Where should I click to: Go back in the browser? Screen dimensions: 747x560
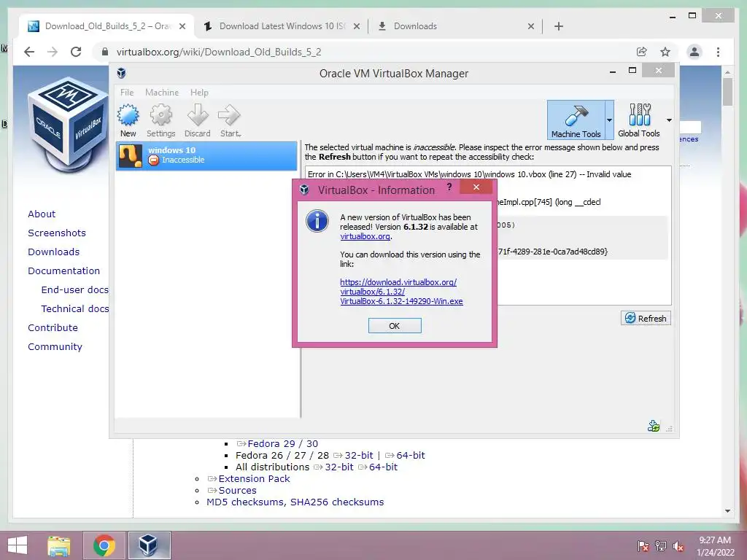point(29,52)
